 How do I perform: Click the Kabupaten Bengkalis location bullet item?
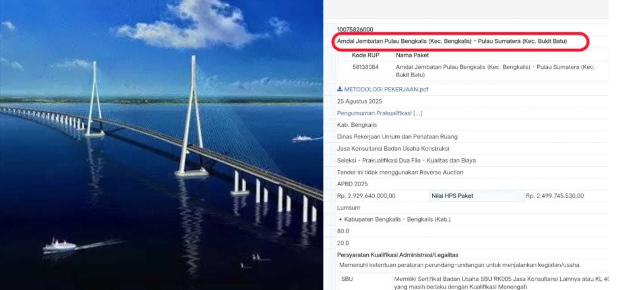[395, 219]
